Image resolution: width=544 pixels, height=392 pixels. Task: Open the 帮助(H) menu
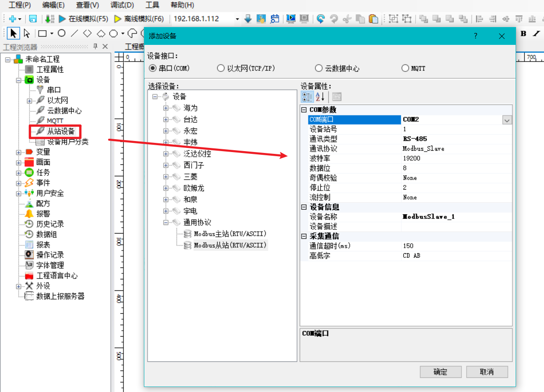(x=182, y=5)
